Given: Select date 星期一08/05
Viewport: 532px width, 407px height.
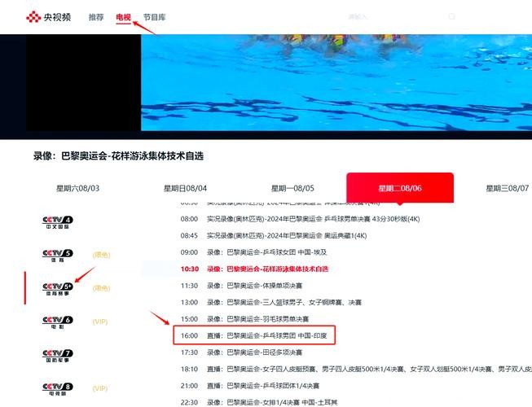Looking at the screenshot, I should pyautogui.click(x=292, y=188).
